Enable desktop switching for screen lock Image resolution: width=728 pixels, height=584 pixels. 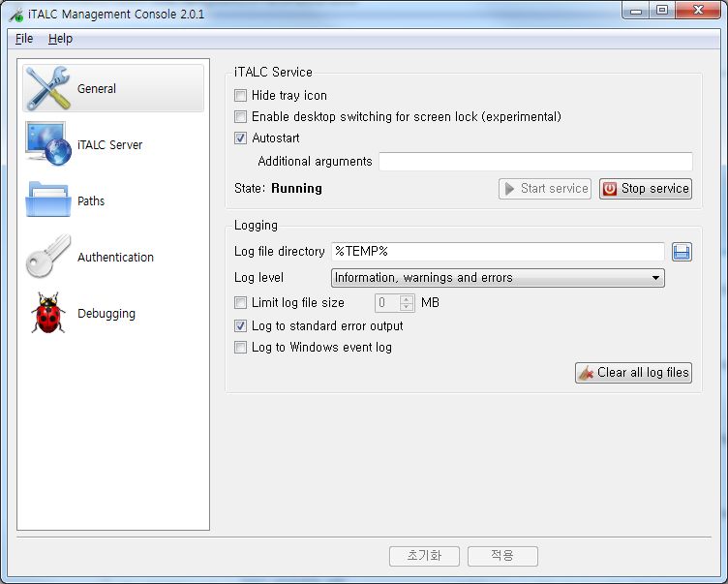[x=240, y=116]
